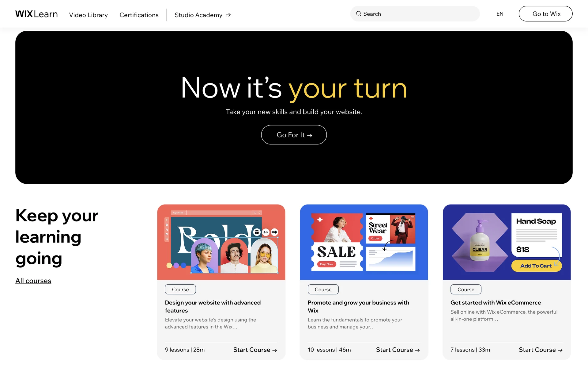The width and height of the screenshot is (588, 368).
Task: Open the Hand Soap eCommerce thumbnail
Action: (507, 242)
